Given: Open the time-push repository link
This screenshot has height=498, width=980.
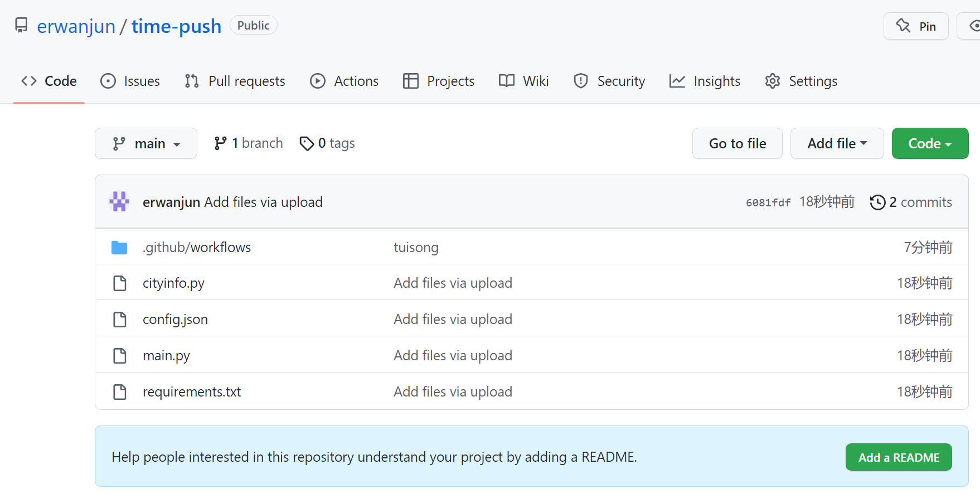Looking at the screenshot, I should click(x=176, y=26).
